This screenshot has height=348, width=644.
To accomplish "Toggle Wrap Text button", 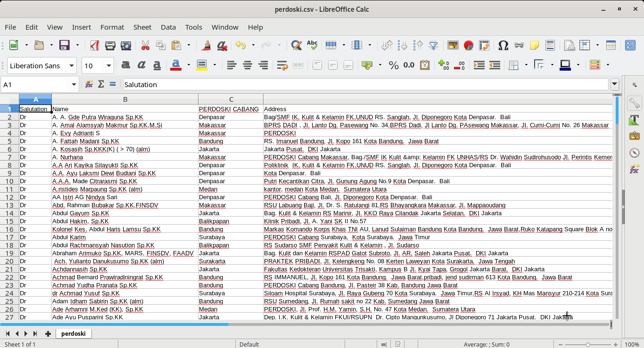I will [282, 65].
